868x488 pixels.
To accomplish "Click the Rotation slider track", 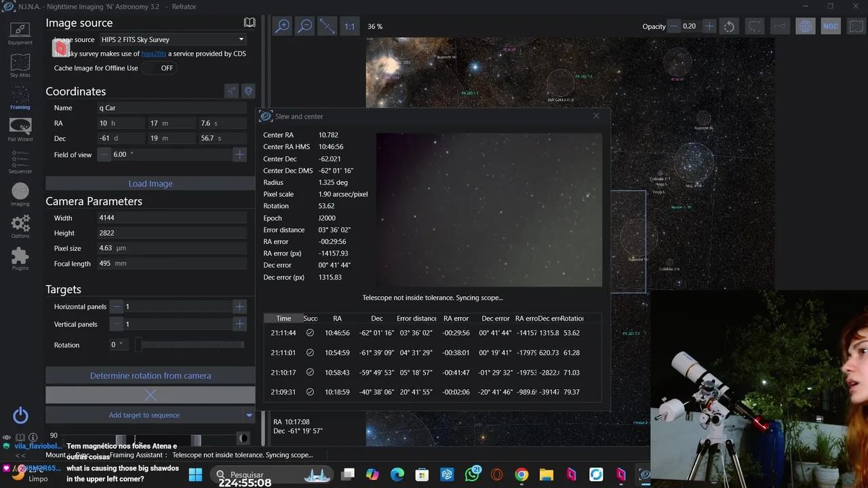I will [x=190, y=345].
